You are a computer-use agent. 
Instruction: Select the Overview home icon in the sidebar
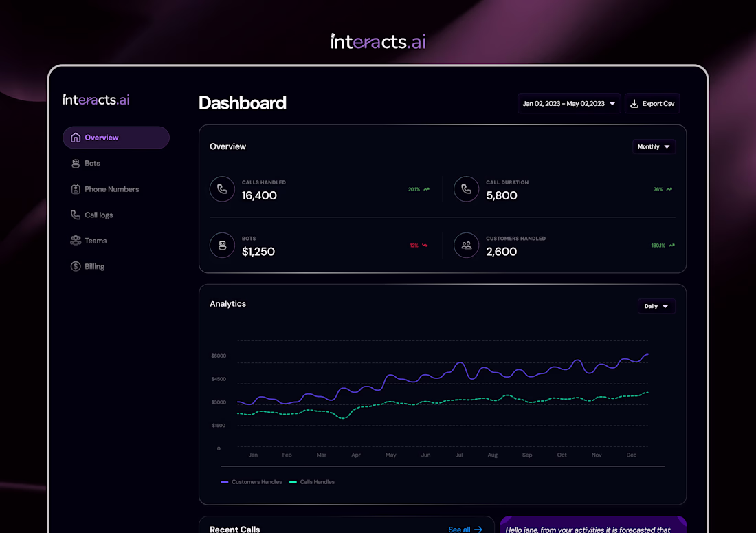(75, 138)
